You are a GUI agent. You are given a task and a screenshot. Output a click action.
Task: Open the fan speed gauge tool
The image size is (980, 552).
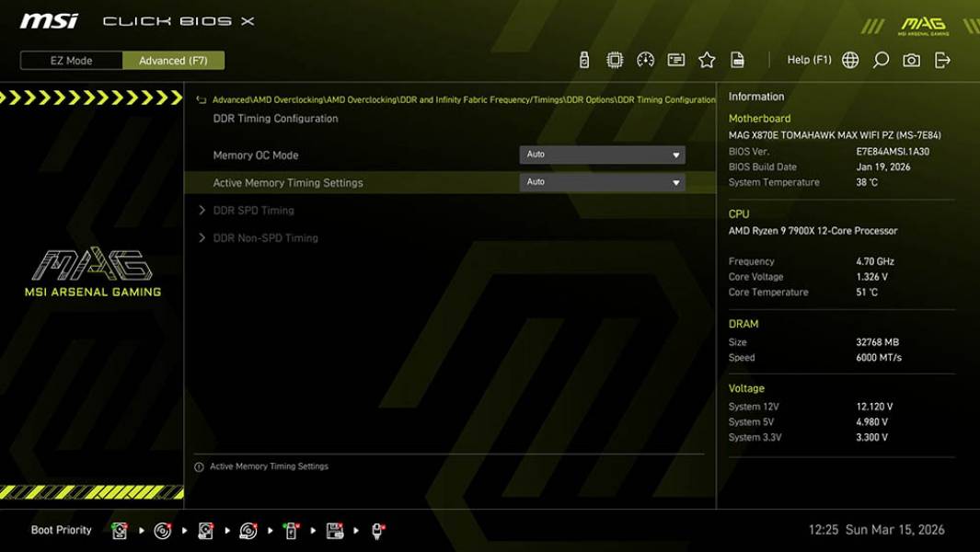(645, 59)
